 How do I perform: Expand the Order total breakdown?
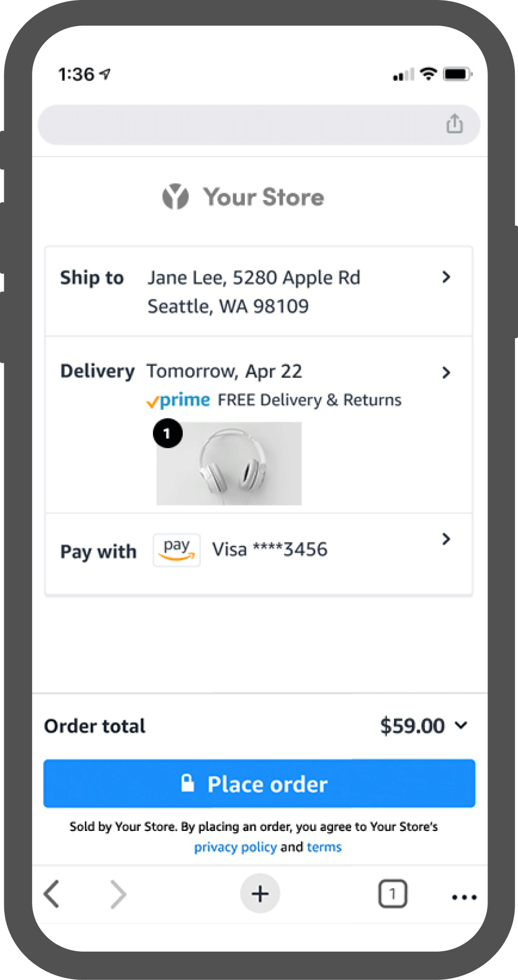(x=461, y=725)
